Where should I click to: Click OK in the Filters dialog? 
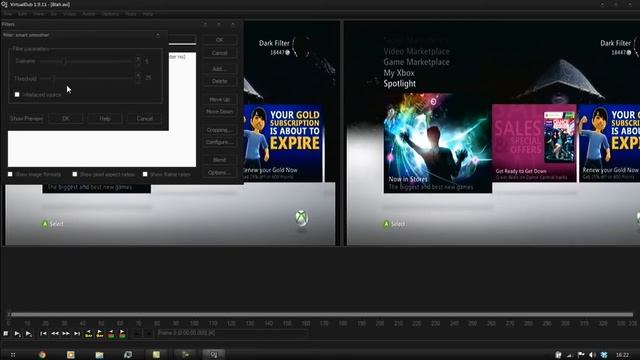pyautogui.click(x=220, y=40)
